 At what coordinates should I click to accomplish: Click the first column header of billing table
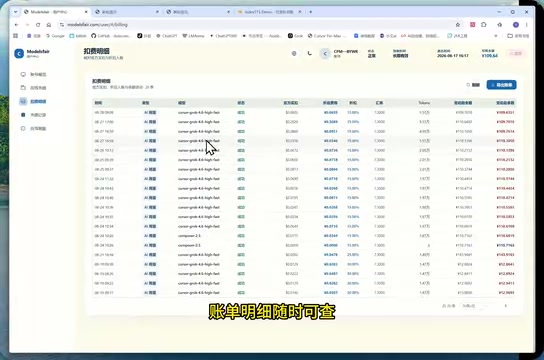click(x=98, y=103)
